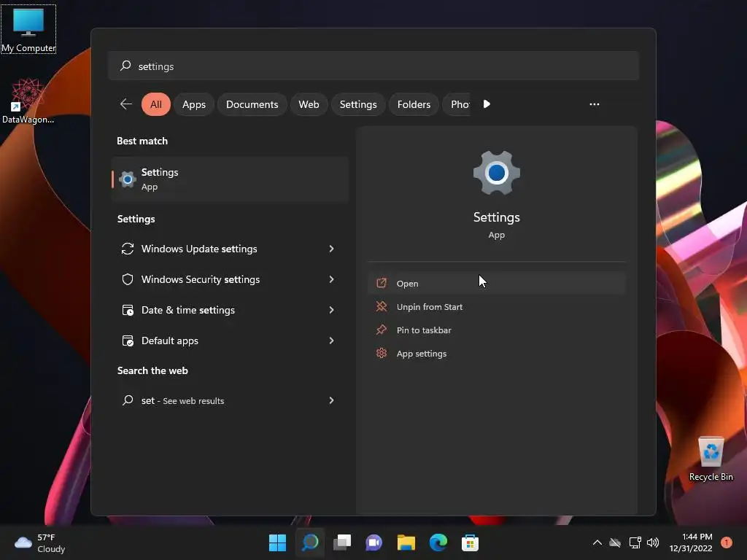This screenshot has width=747, height=560.
Task: Click the Best match heading
Action: pos(142,141)
